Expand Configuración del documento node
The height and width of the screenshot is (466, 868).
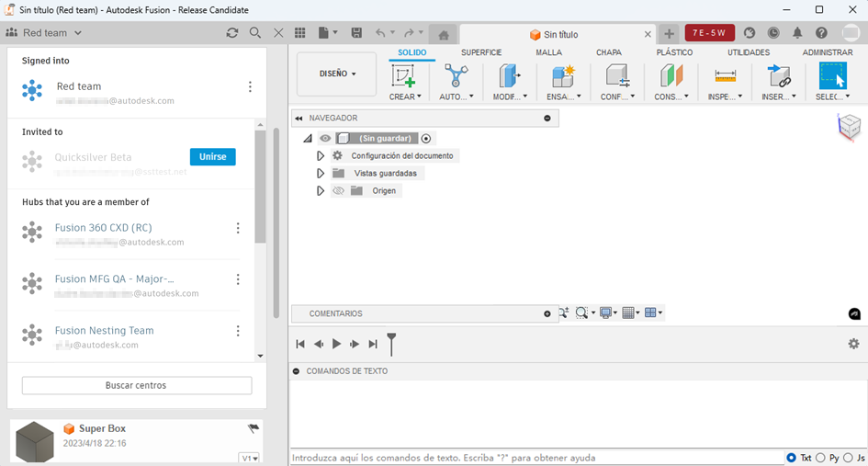tap(321, 155)
